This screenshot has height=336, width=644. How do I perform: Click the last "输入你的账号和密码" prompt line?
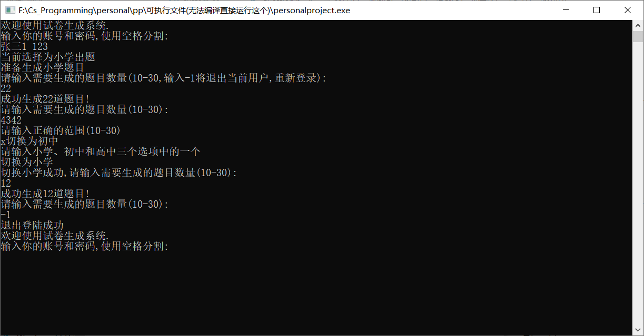tap(84, 247)
